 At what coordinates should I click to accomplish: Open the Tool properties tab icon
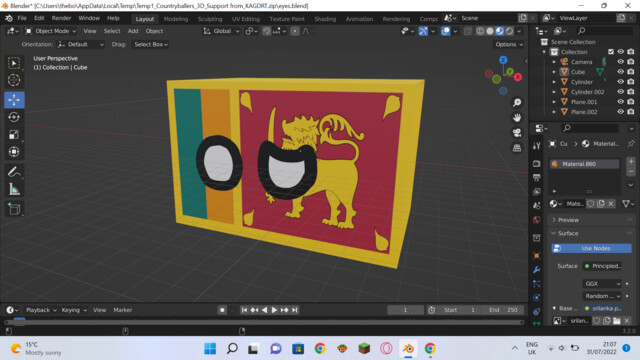click(537, 146)
